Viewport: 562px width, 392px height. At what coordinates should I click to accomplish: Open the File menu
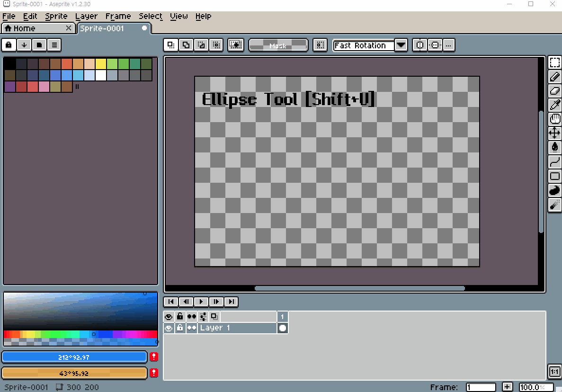(9, 16)
